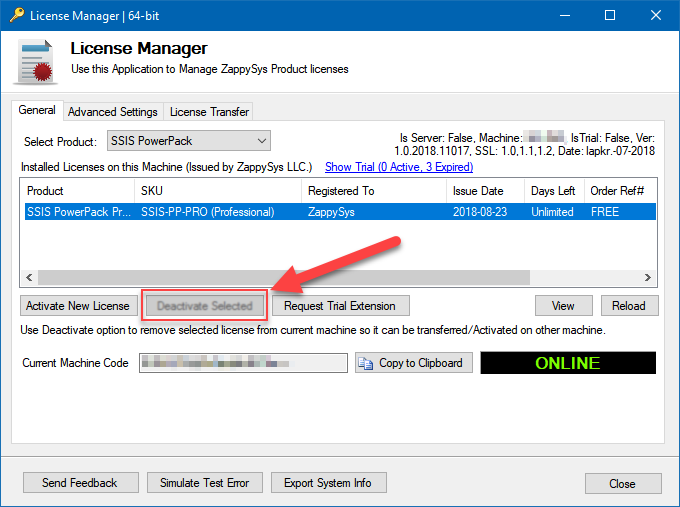Open Show Trial expired licenses link
Screen dimensions: 680x507
click(399, 167)
